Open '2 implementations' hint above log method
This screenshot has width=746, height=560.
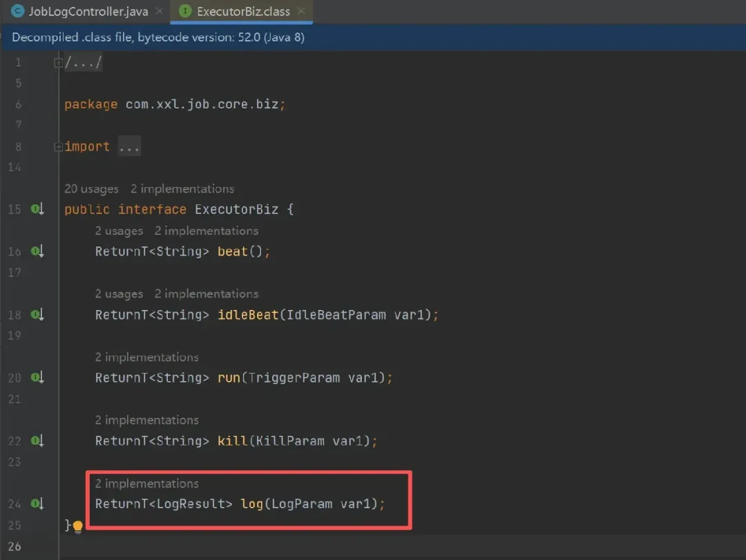click(146, 483)
